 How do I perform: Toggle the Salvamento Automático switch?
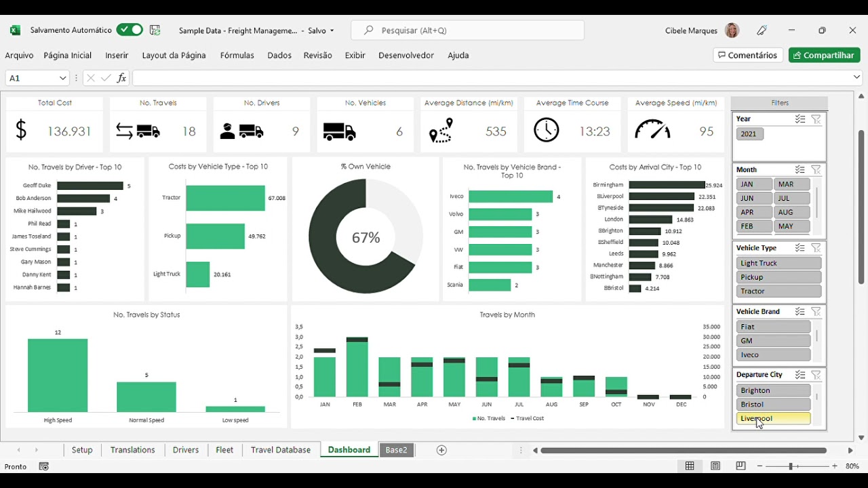coord(129,30)
